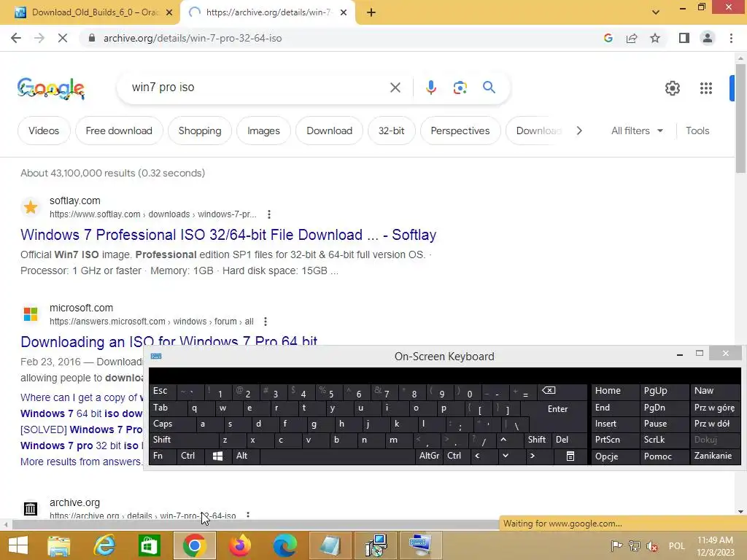Switch to On-Screen Keyboard taskbar icon

pyautogui.click(x=421, y=545)
